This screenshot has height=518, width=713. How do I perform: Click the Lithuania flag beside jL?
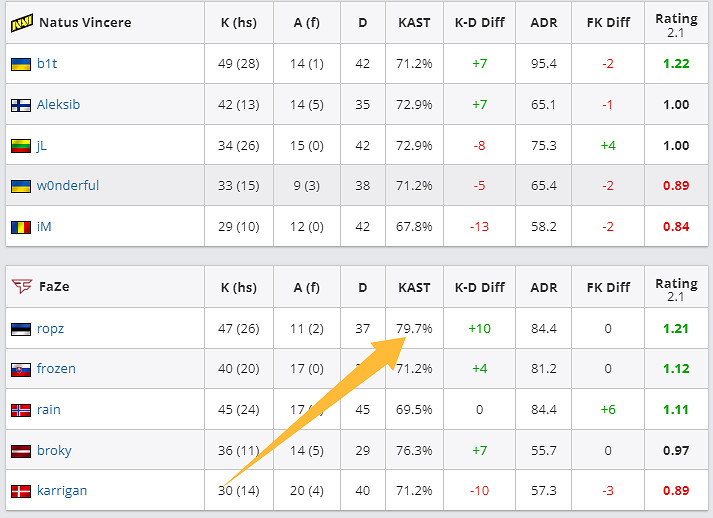20,146
